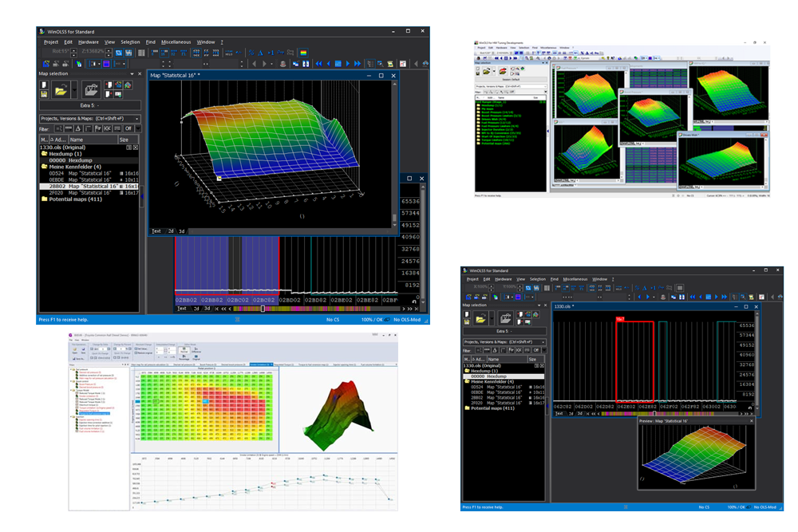Toggle the KK filter button in 3d-map window's Filter row
798x532 pixels.
108,128
